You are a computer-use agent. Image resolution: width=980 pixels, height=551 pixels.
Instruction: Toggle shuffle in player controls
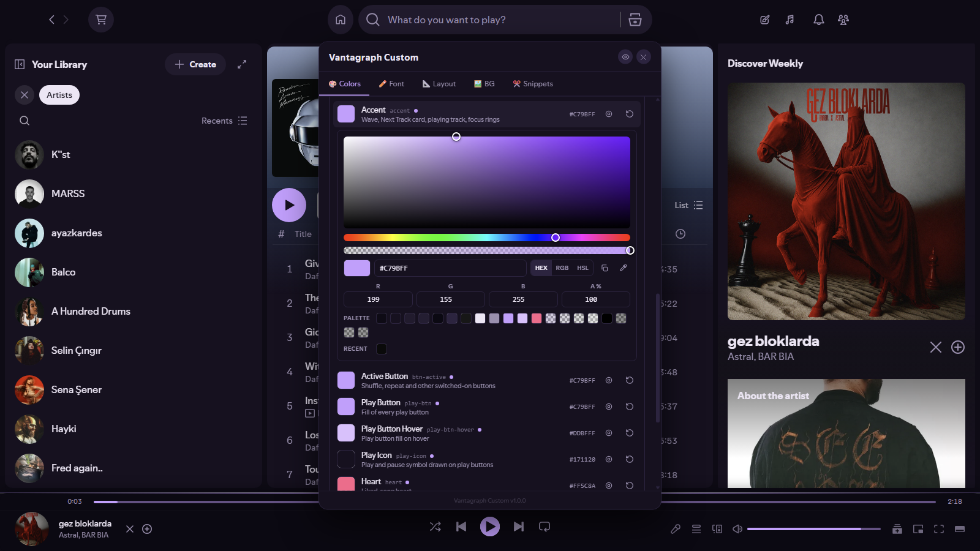[x=435, y=527]
